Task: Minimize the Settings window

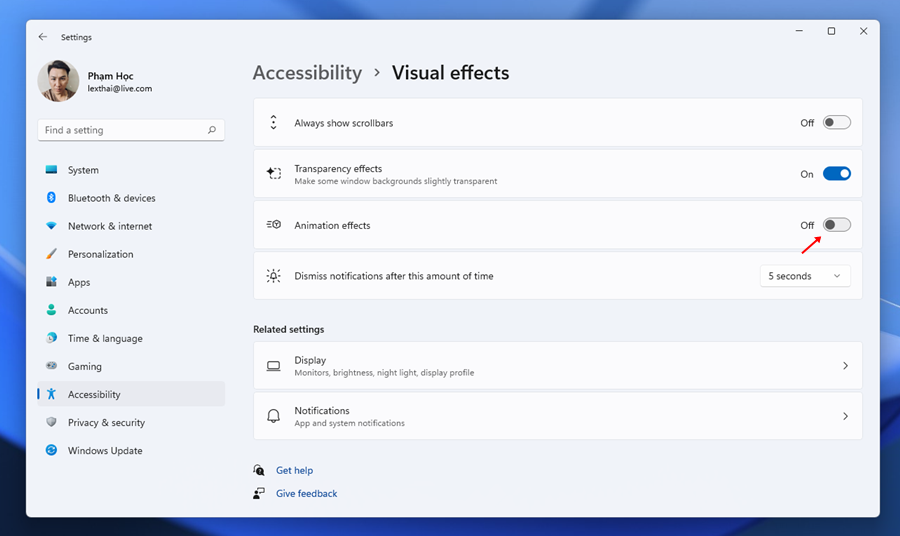Action: pos(799,31)
